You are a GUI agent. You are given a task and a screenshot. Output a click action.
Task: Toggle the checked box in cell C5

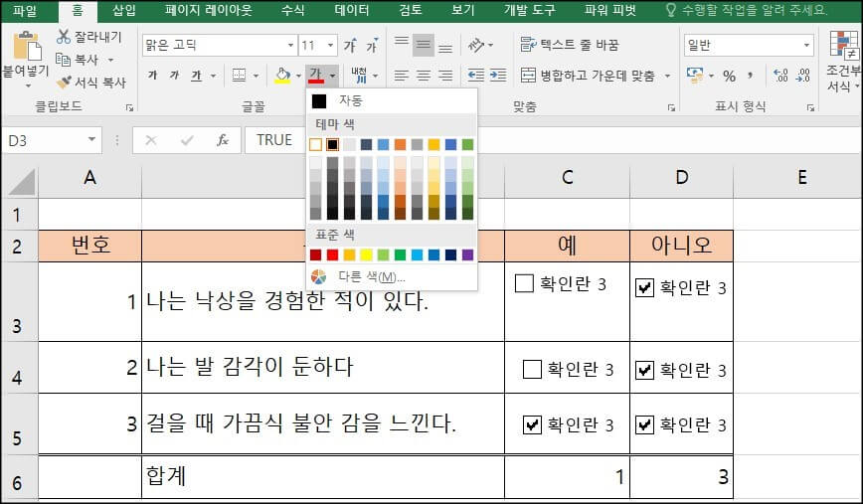[x=532, y=424]
